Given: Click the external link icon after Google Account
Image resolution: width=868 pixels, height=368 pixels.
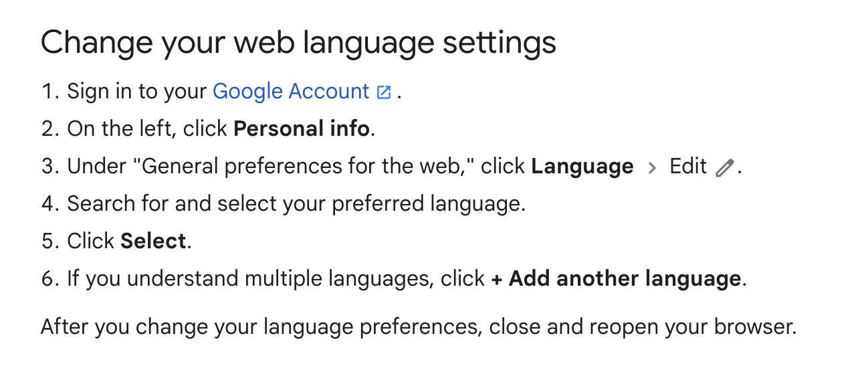Looking at the screenshot, I should coord(384,92).
